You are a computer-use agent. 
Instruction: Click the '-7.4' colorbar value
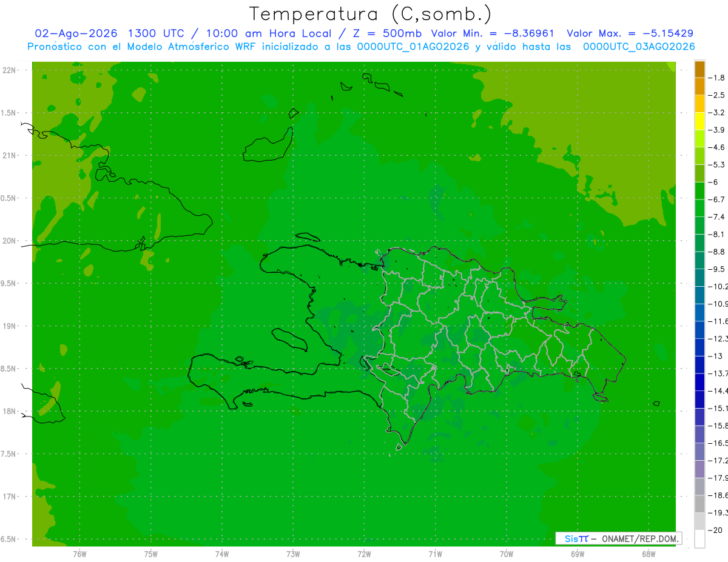[717, 217]
